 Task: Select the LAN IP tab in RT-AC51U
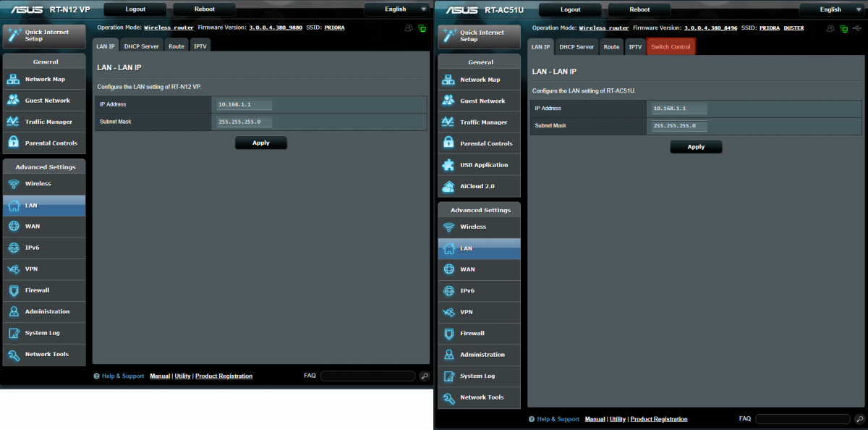[541, 47]
